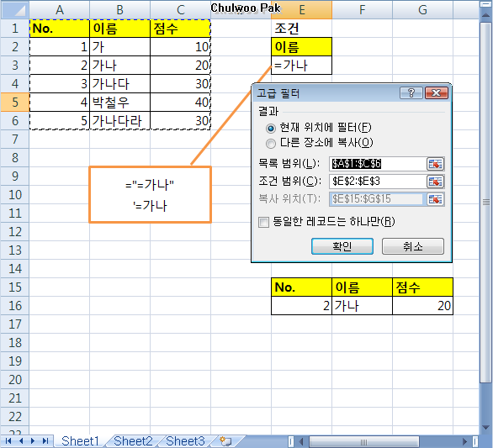This screenshot has height=448, width=493.
Task: Click cell B4 containing 가나다
Action: tap(119, 84)
